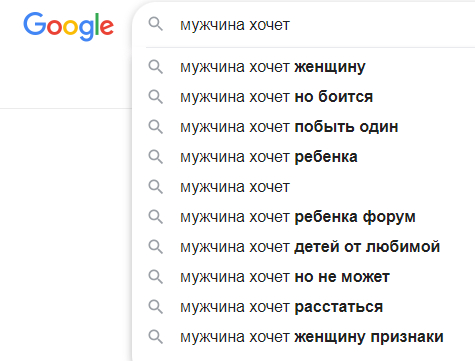Click magnifier icon beside 'ребенка форум' suggestion
The height and width of the screenshot is (361, 475).
156,217
